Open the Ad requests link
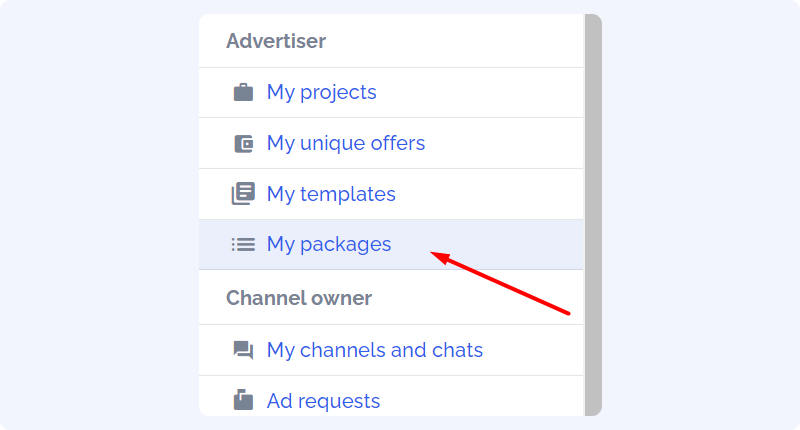800x430 pixels. coord(323,401)
